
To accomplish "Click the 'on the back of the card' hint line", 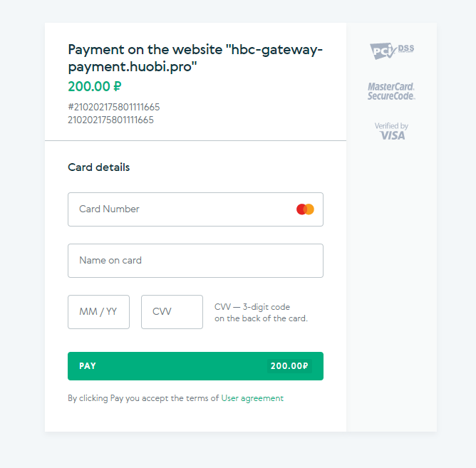I will (x=261, y=318).
